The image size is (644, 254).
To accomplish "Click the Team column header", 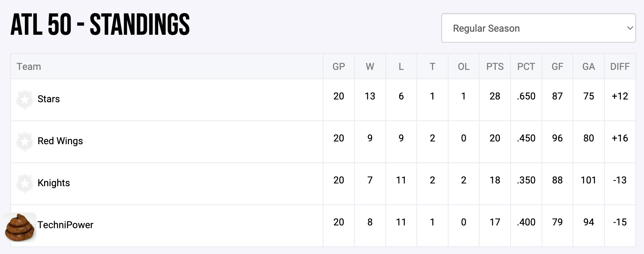I will pos(29,66).
